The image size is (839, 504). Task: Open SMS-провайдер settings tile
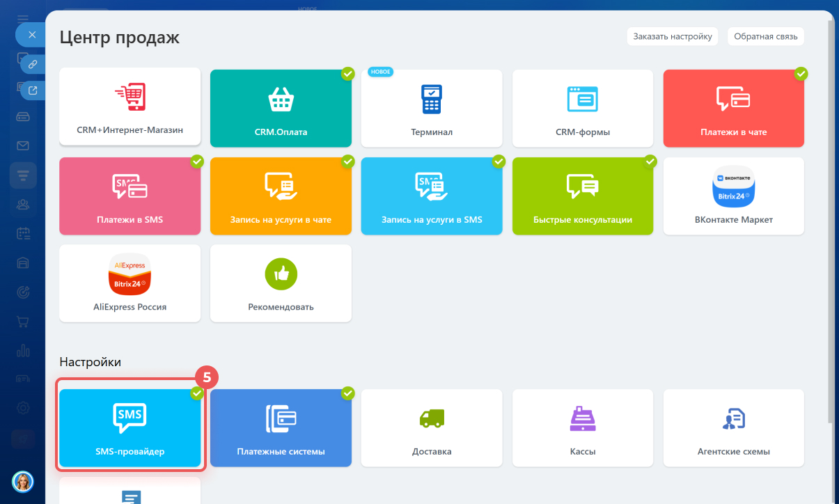[x=130, y=427]
